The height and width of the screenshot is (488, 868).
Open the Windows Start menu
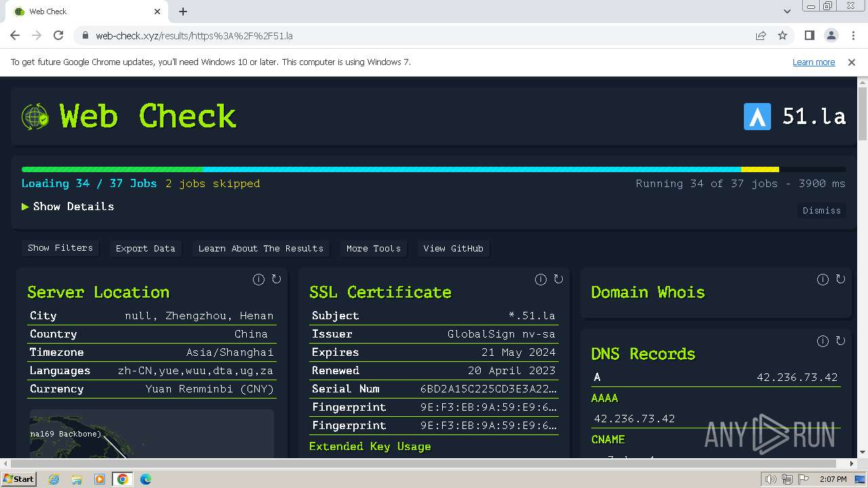(x=18, y=479)
